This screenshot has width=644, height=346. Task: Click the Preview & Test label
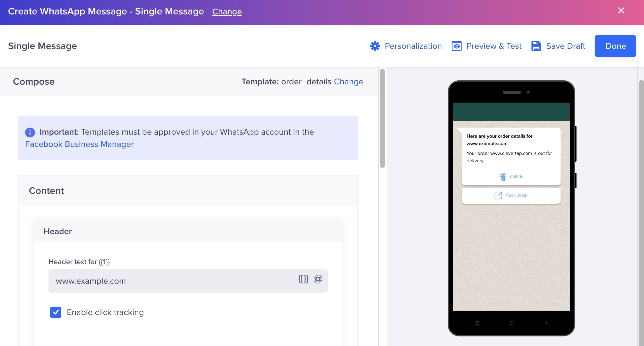tap(494, 46)
